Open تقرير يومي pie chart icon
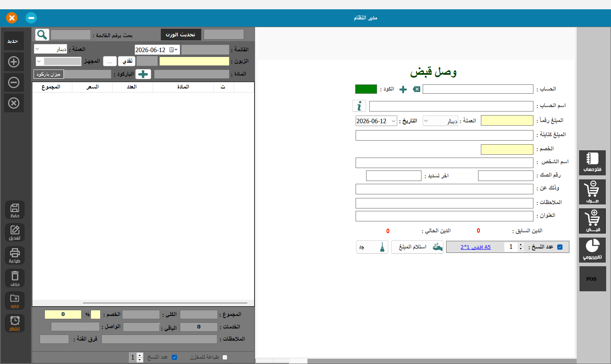The width and height of the screenshot is (611, 364). click(592, 250)
